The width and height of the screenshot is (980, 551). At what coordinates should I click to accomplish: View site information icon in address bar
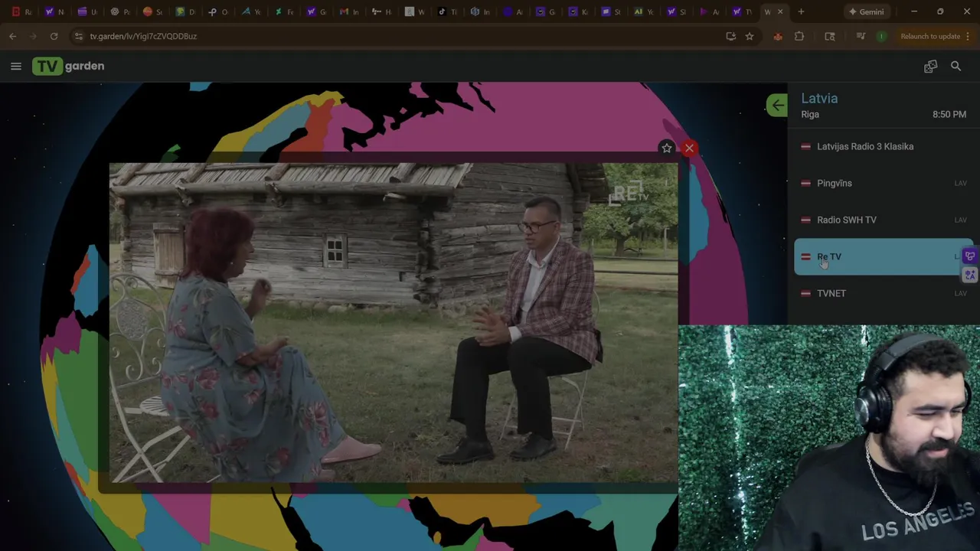[x=78, y=36]
